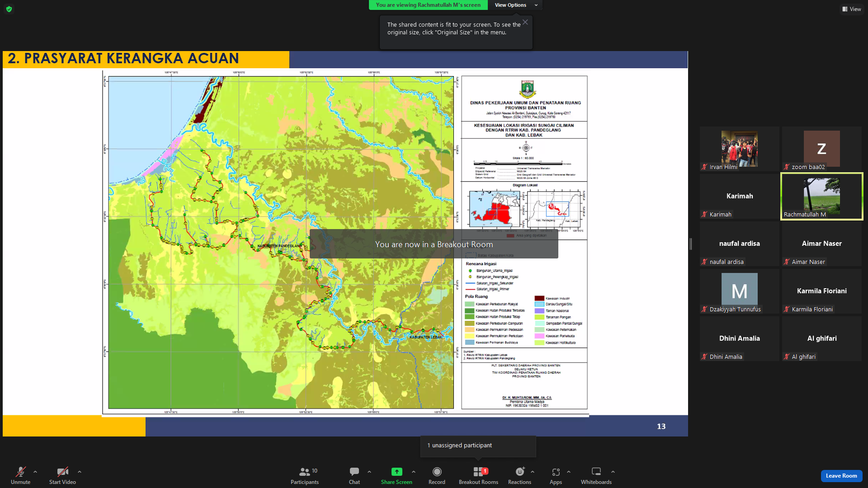Select Karmila Floriani participant tile
The image size is (868, 488).
(822, 291)
